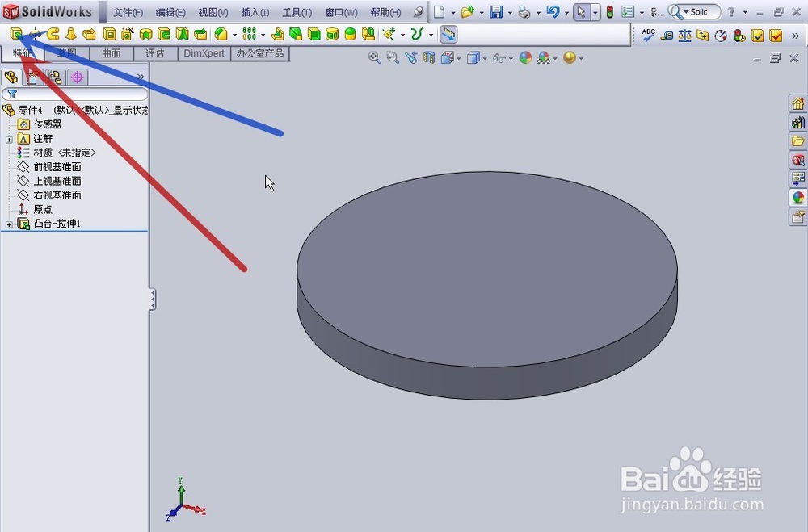
Task: Open Reference Geometry tool
Action: (389, 34)
